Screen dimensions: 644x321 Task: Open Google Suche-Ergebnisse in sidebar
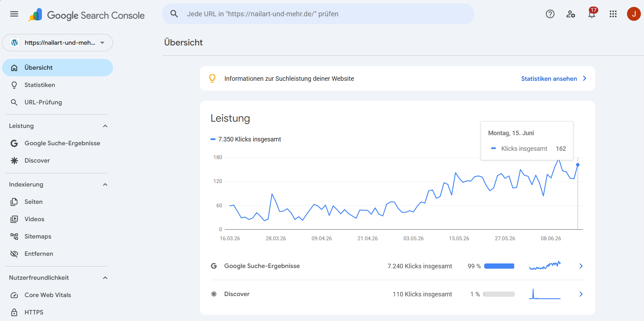point(58,143)
